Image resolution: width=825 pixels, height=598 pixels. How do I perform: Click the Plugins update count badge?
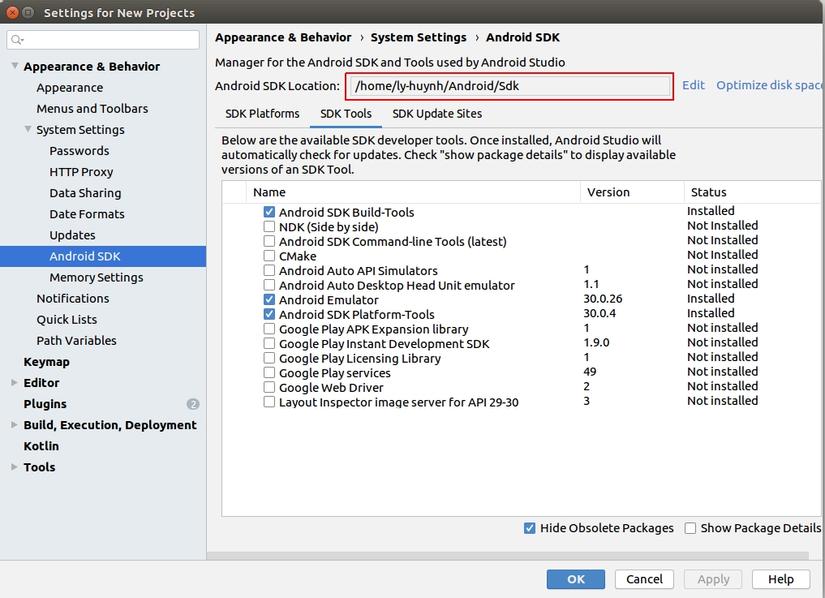point(193,404)
